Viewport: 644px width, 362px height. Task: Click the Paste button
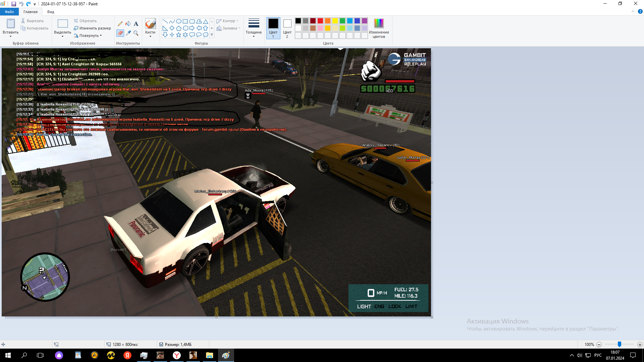tap(10, 24)
